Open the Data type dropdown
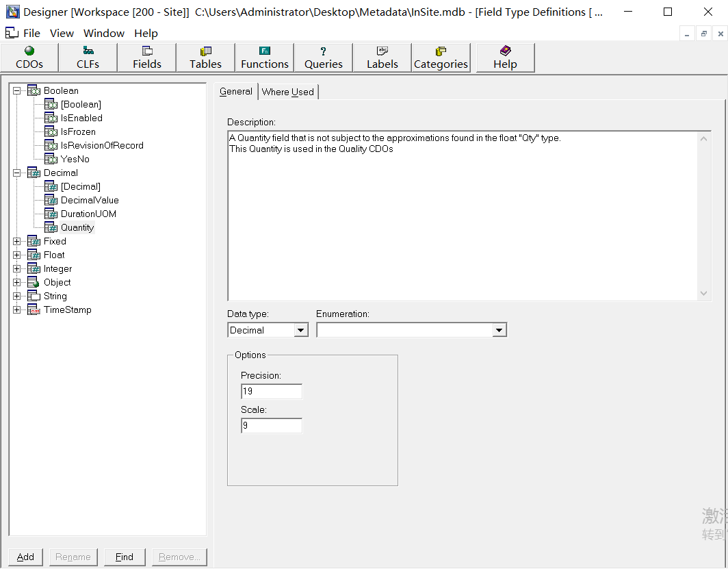The height and width of the screenshot is (569, 728). pyautogui.click(x=301, y=330)
